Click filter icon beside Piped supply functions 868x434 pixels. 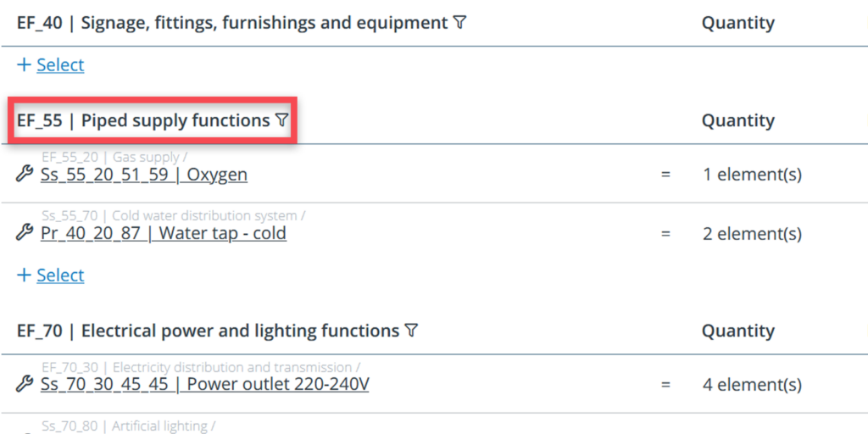pyautogui.click(x=282, y=121)
